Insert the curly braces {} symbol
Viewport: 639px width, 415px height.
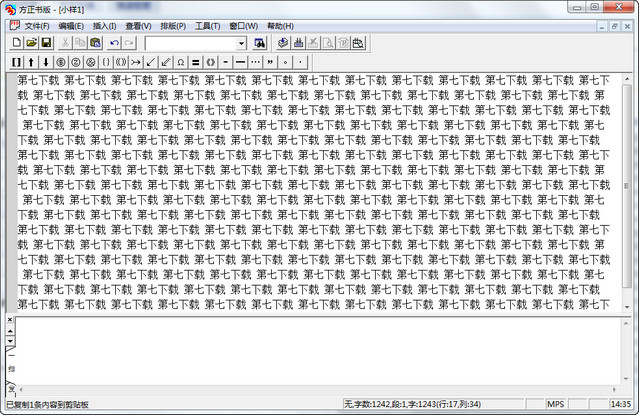point(105,62)
